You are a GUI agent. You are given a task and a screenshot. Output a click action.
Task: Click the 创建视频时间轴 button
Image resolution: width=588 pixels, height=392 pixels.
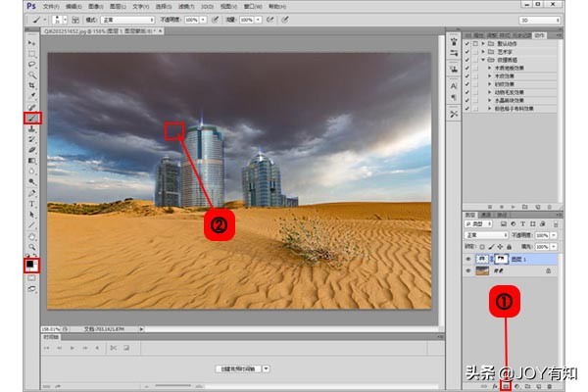[238, 368]
